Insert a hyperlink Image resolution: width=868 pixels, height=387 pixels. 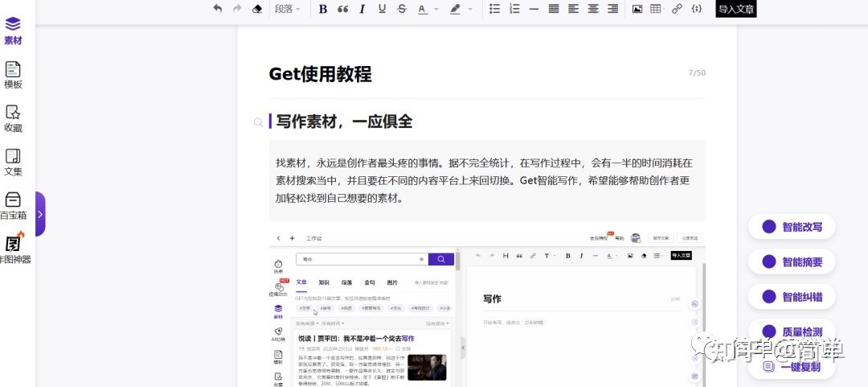point(677,9)
